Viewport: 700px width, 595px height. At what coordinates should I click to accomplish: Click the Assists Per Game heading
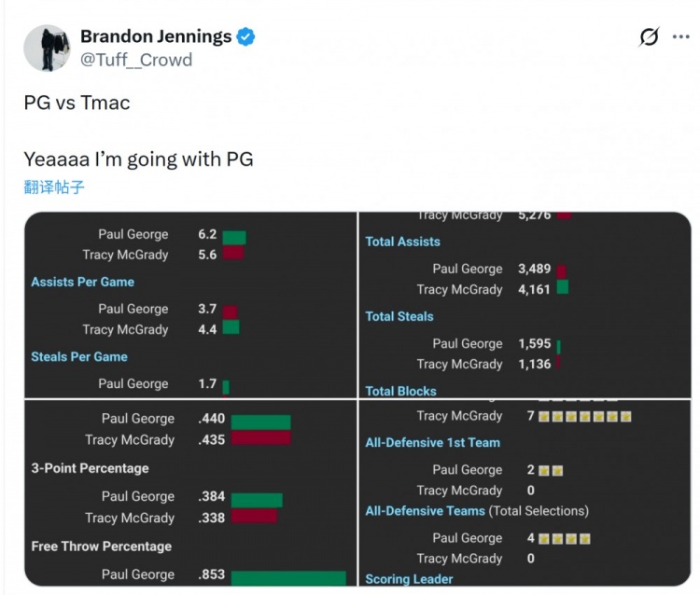[x=83, y=282]
